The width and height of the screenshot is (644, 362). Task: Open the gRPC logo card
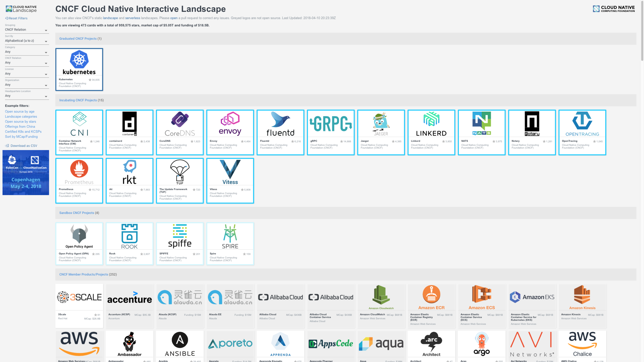tap(330, 124)
